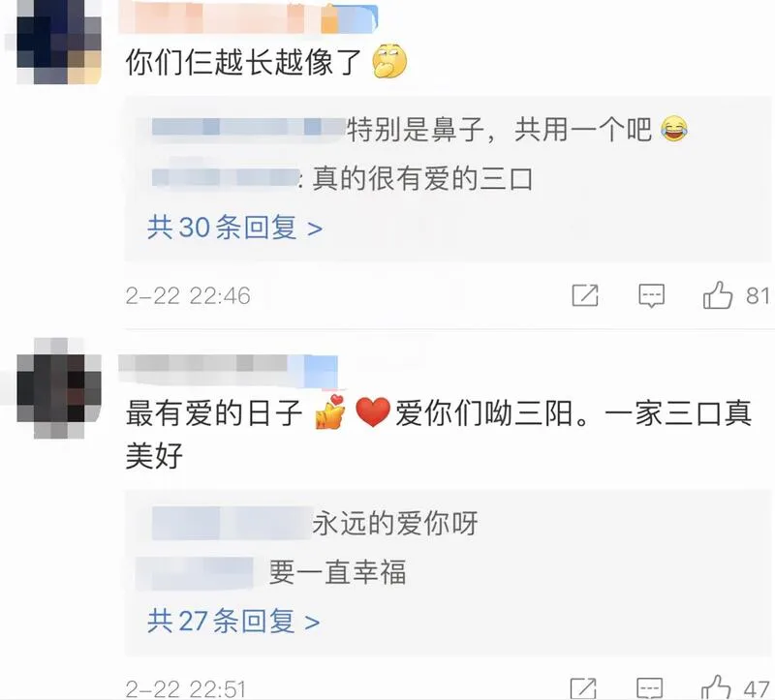Click the thumbs-up heart emoji
775x700 pixels.
point(329,412)
